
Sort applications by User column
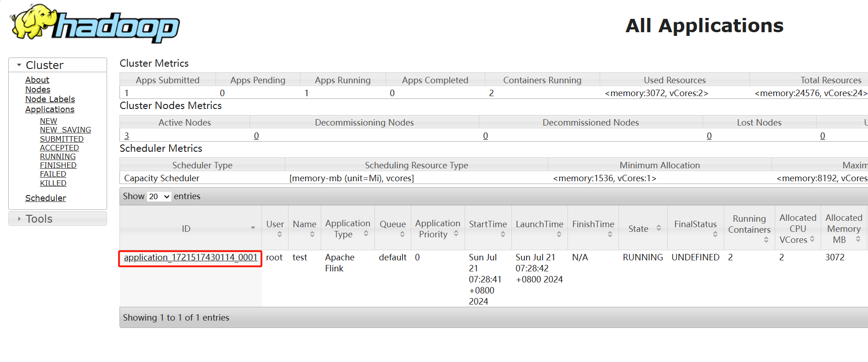pos(275,228)
